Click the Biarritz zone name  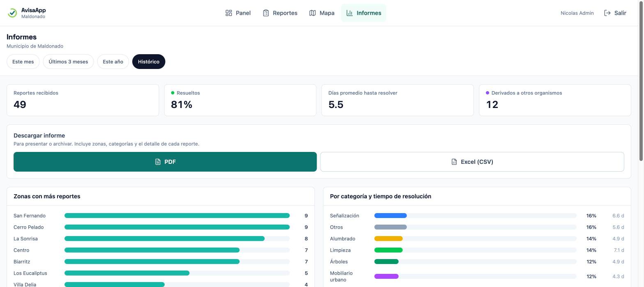22,262
